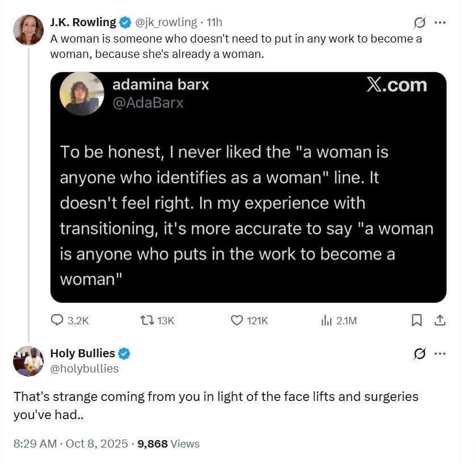
Task: Click the @holybullies handle
Action: 85,369
